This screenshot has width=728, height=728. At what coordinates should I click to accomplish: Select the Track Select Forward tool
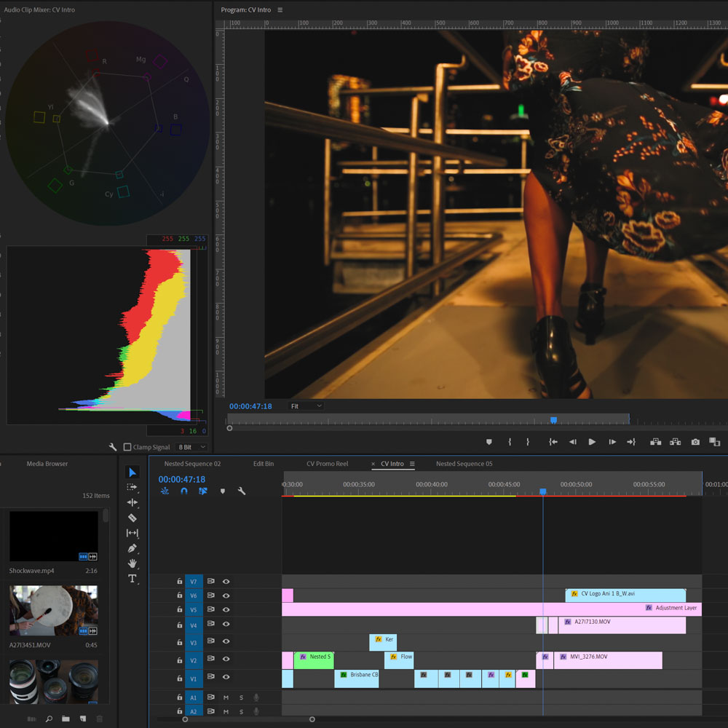(132, 487)
